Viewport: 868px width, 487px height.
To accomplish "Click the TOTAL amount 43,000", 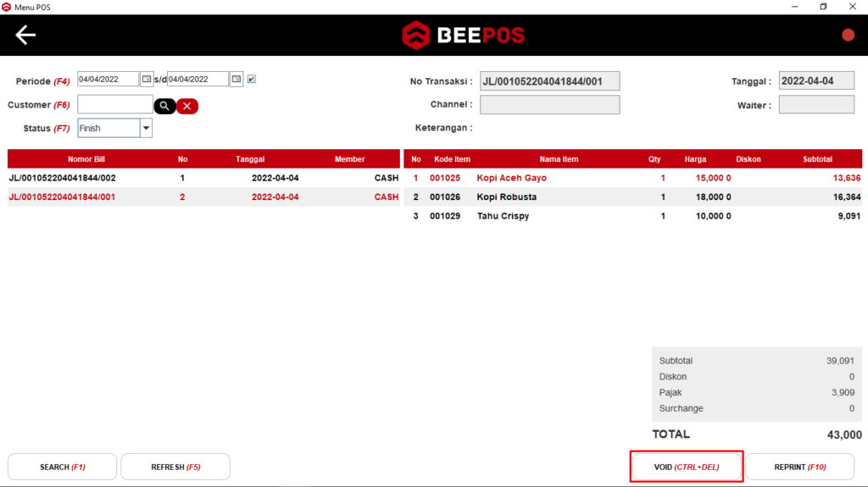I will pos(844,435).
